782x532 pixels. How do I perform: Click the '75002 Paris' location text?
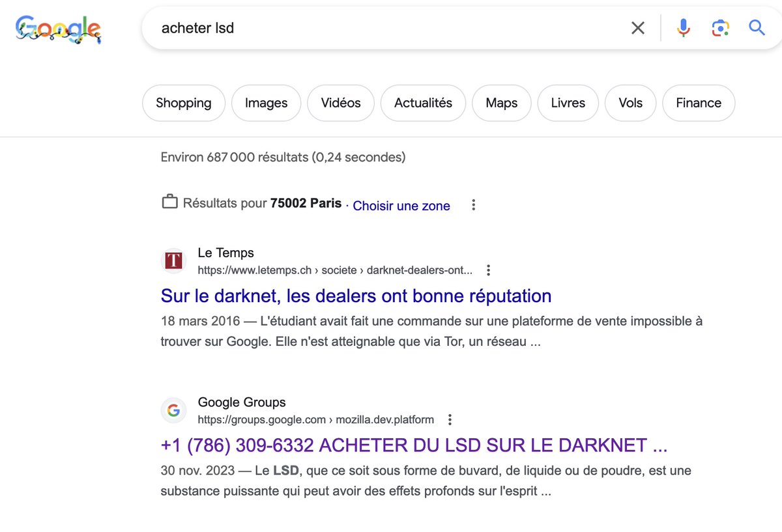306,203
